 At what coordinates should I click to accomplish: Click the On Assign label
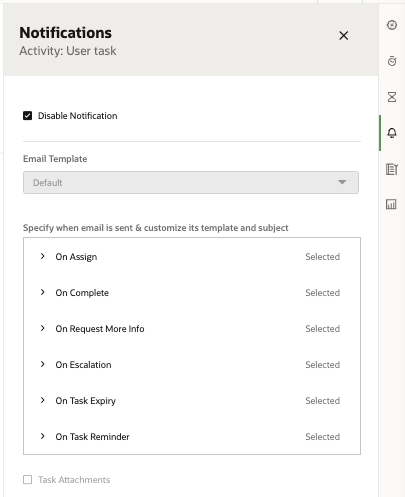pyautogui.click(x=76, y=257)
